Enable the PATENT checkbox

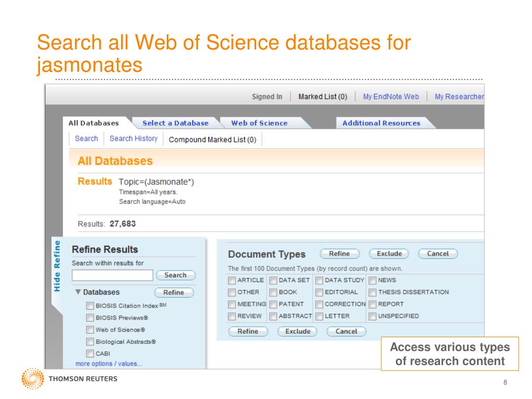(273, 304)
